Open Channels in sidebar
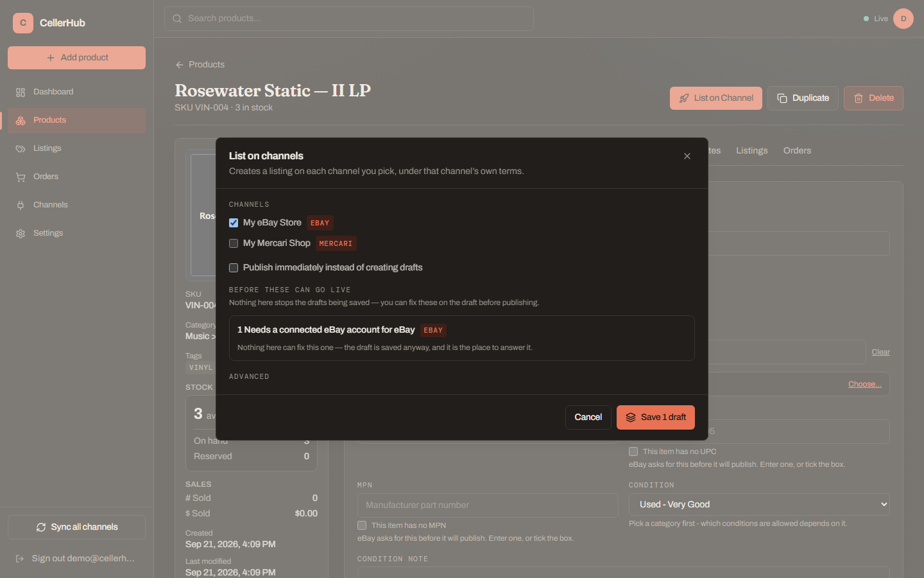Screen dimensions: 924x578 click(76, 205)
